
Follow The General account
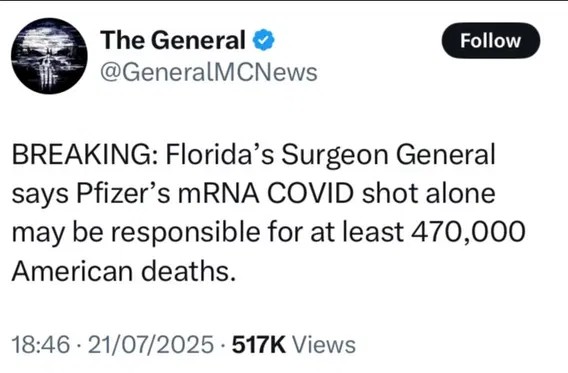coord(490,41)
